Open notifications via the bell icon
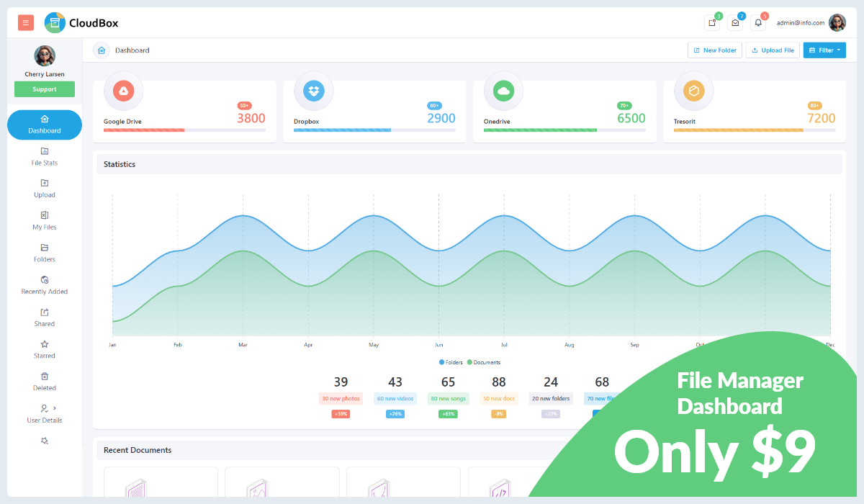 pos(758,22)
